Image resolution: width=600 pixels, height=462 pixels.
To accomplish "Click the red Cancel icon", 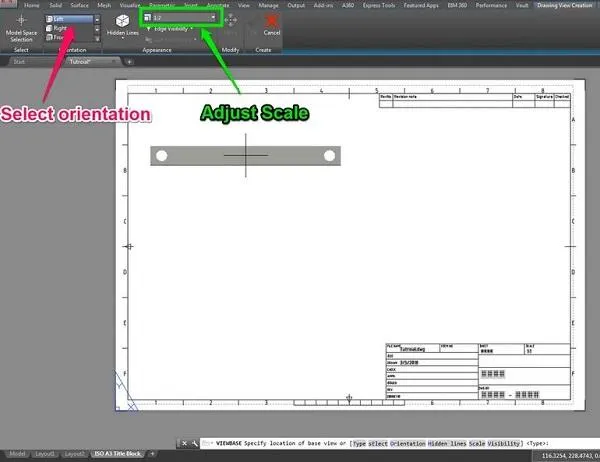I will point(272,20).
